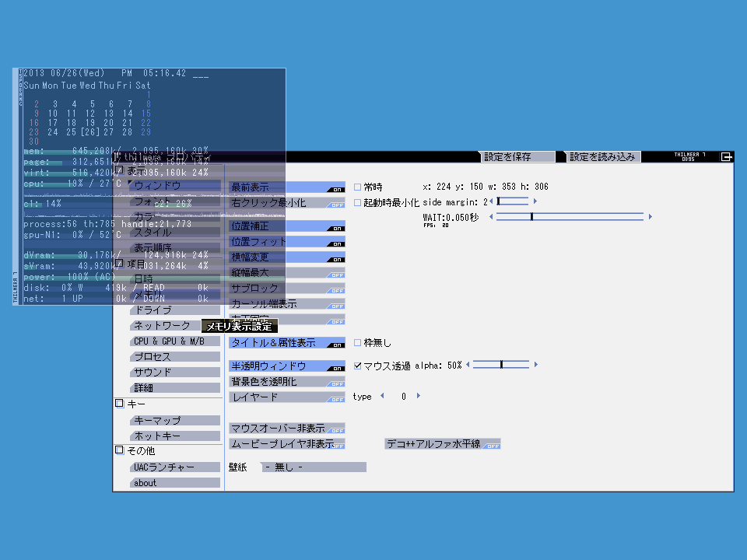Viewport: 747px width, 560px height.
Task: Decrease type value with left arrow
Action: coord(382,396)
